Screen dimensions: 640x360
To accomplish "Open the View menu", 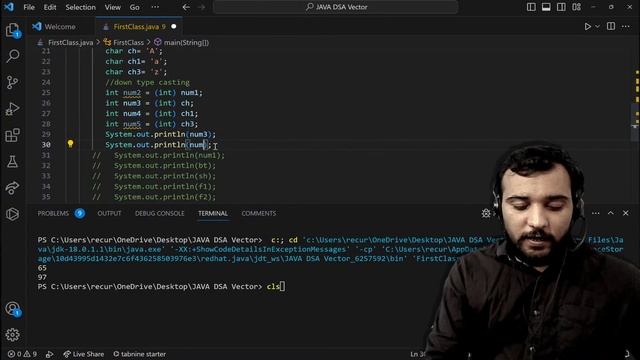I will (x=112, y=7).
